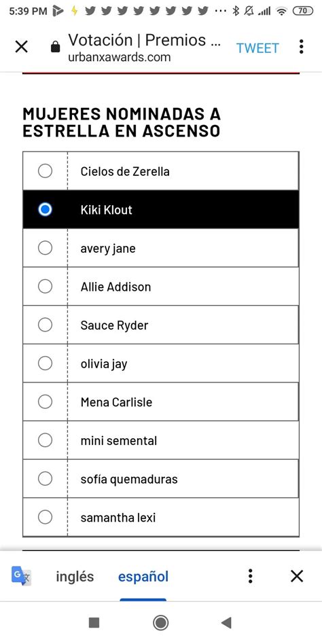Screen dimensions: 322x644
Task: Select the Cielos de Zerella radio button
Action: tap(46, 171)
